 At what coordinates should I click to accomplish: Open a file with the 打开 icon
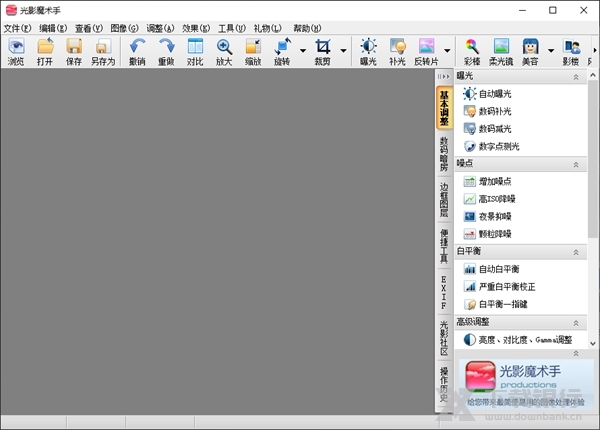click(45, 52)
